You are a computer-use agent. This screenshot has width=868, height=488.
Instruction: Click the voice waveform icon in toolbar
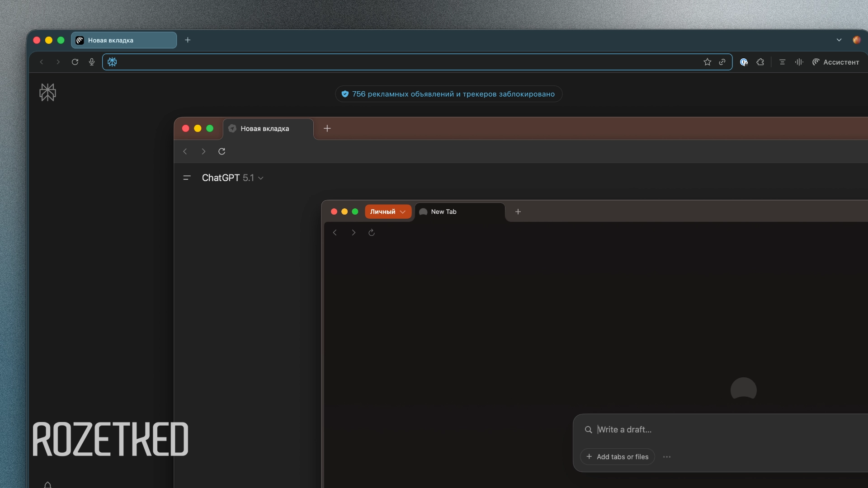pyautogui.click(x=799, y=62)
